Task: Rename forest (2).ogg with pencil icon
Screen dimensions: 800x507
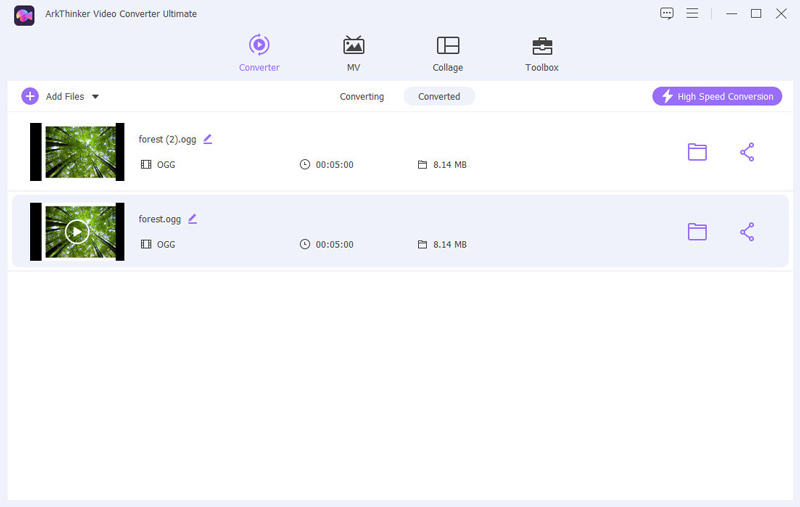Action: click(208, 139)
